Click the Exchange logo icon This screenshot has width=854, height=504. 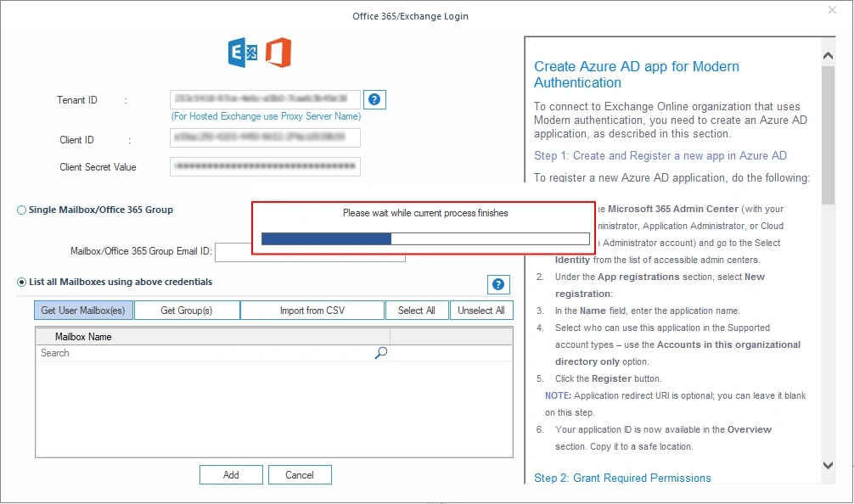click(243, 53)
